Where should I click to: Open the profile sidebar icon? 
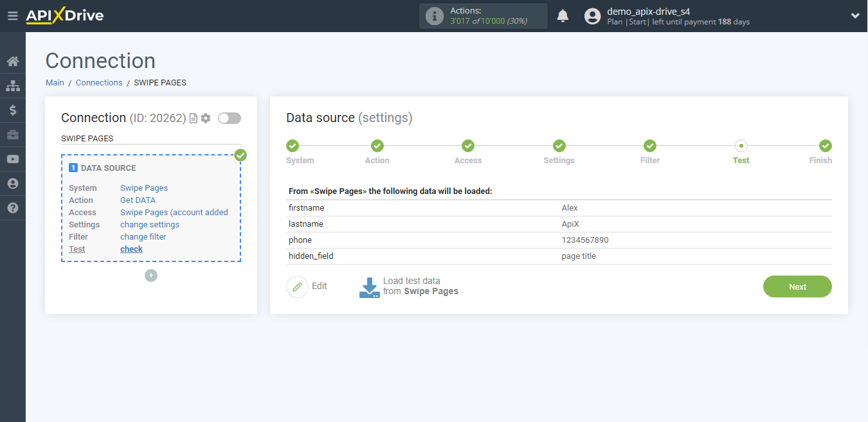coord(13,184)
